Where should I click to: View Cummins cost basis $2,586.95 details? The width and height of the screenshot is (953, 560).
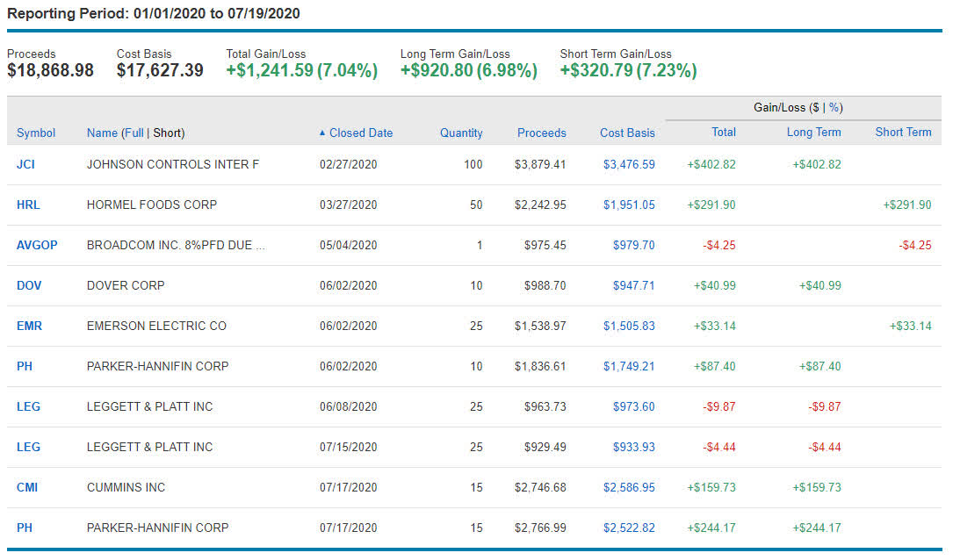(x=629, y=487)
